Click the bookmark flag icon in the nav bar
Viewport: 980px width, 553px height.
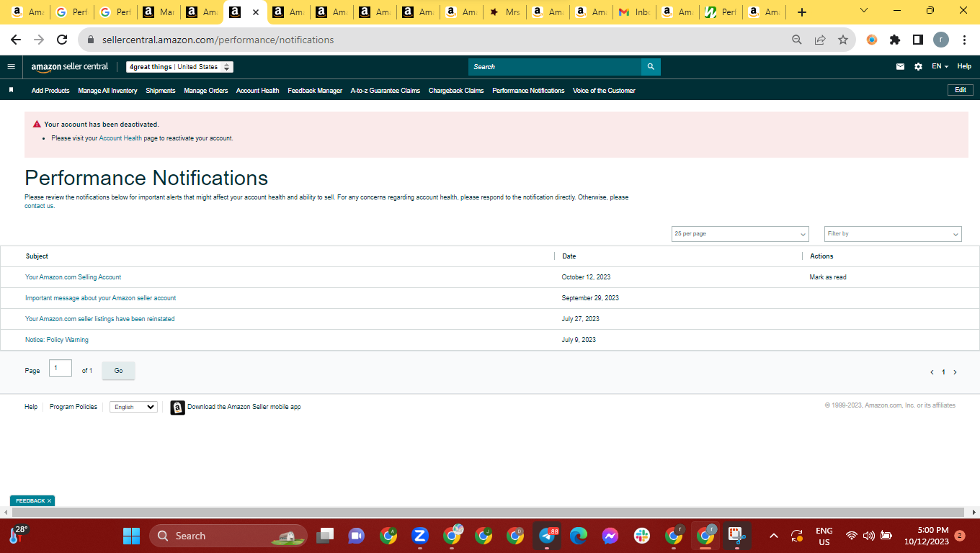(x=12, y=91)
